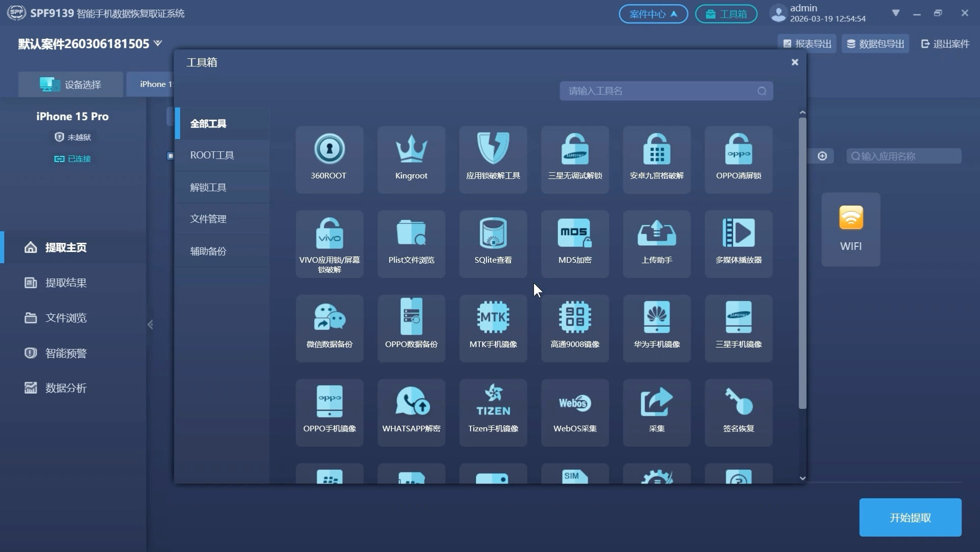Select 华为手机镜像 tool
Viewport: 980px width, 552px height.
click(657, 328)
